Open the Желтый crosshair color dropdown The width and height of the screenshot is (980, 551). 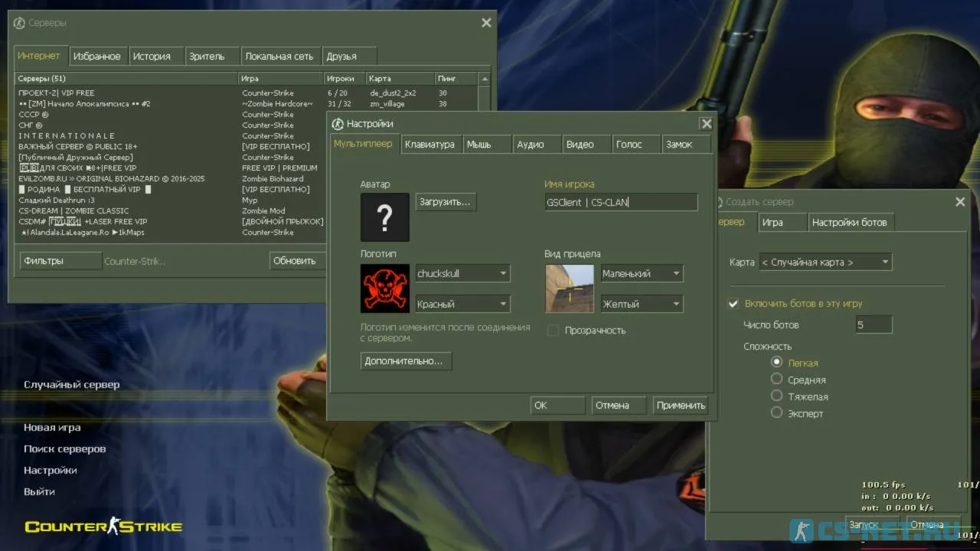click(642, 304)
